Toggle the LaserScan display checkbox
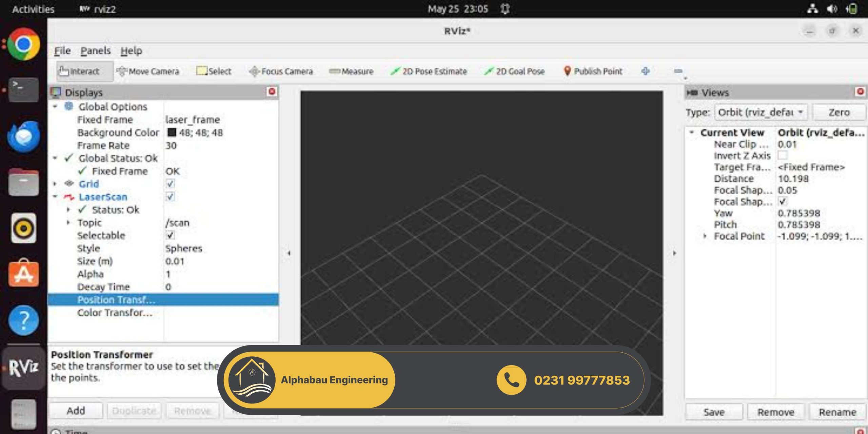 coord(170,197)
